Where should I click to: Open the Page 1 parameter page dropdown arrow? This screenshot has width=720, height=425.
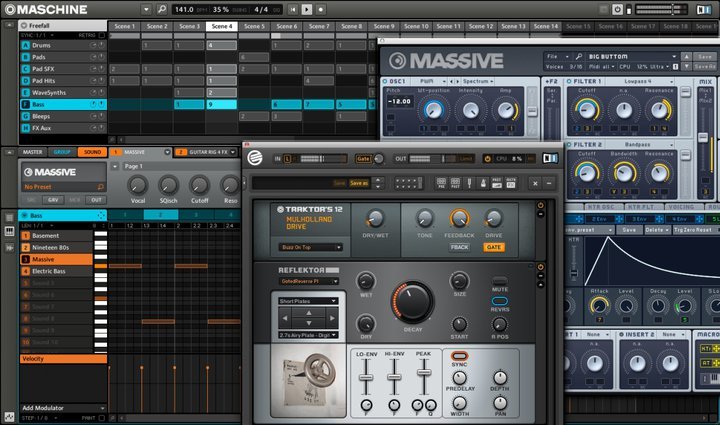[x=115, y=166]
